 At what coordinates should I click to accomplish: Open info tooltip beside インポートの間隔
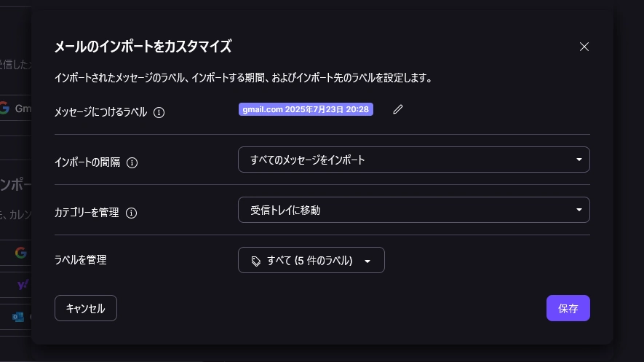pos(132,162)
